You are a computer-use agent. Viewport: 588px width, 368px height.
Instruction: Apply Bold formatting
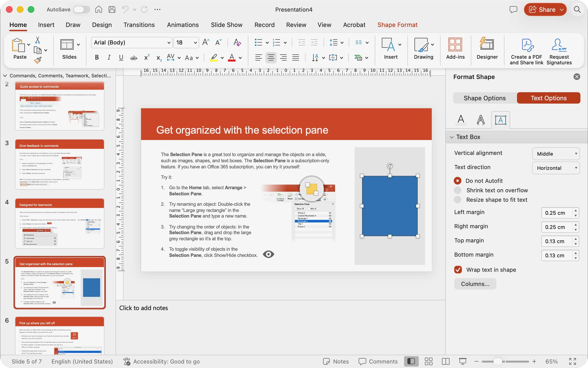97,57
